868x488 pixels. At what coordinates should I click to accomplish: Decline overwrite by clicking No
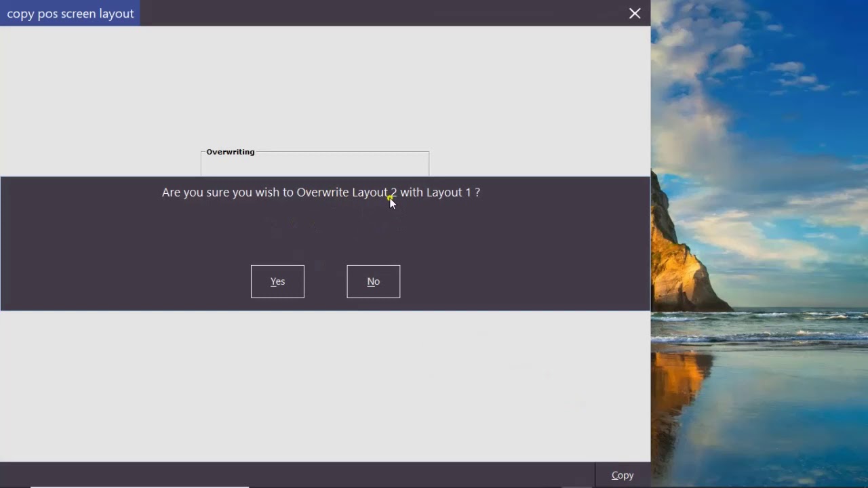pos(374,281)
